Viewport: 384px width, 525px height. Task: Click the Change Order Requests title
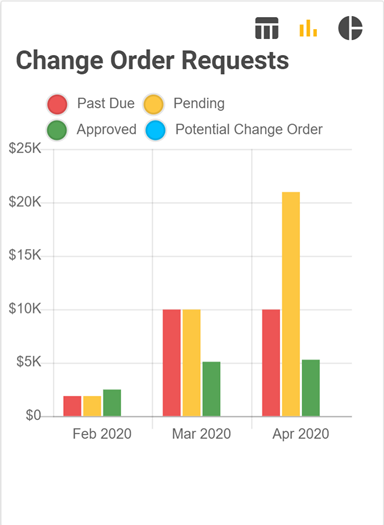[152, 61]
